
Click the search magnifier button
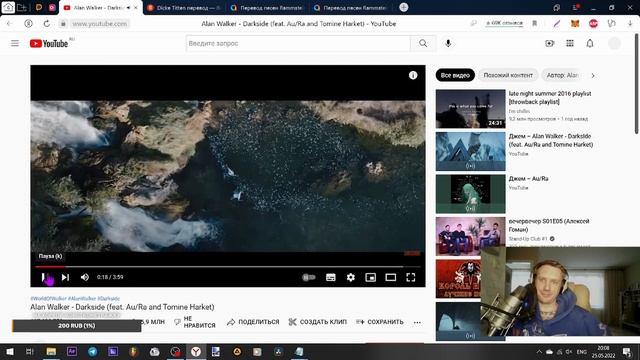[x=423, y=43]
